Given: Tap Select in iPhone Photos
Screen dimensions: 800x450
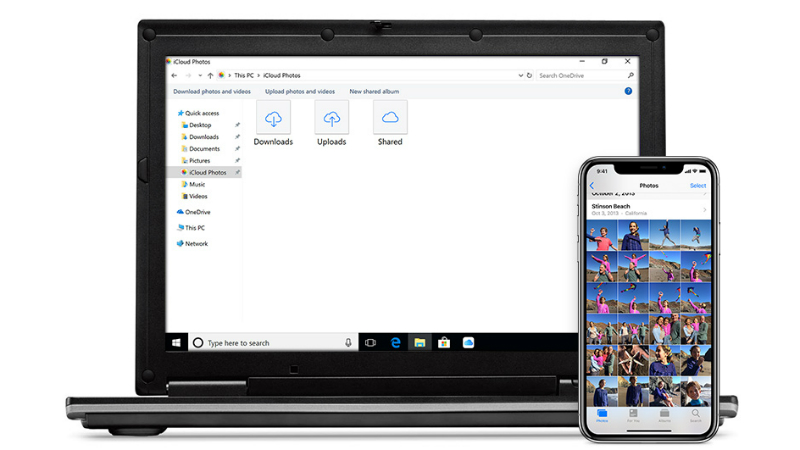Looking at the screenshot, I should coord(698,186).
